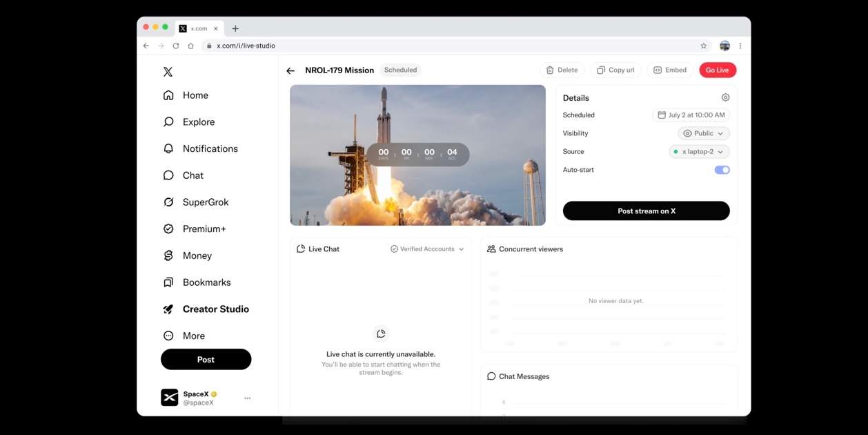Open the browser three-dot menu

(x=740, y=46)
